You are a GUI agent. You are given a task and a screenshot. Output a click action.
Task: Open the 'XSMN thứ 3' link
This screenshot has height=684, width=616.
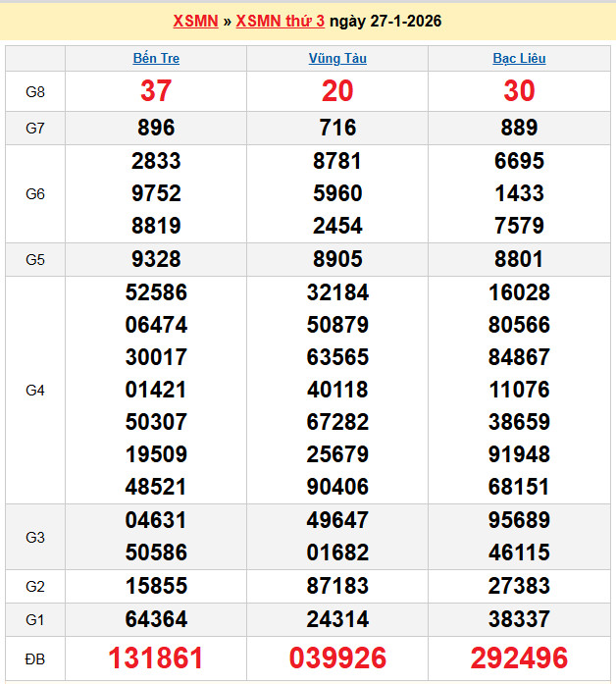280,21
